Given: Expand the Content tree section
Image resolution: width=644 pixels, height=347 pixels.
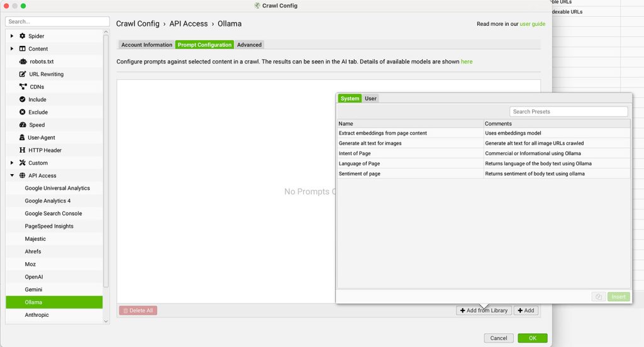Looking at the screenshot, I should click(12, 48).
